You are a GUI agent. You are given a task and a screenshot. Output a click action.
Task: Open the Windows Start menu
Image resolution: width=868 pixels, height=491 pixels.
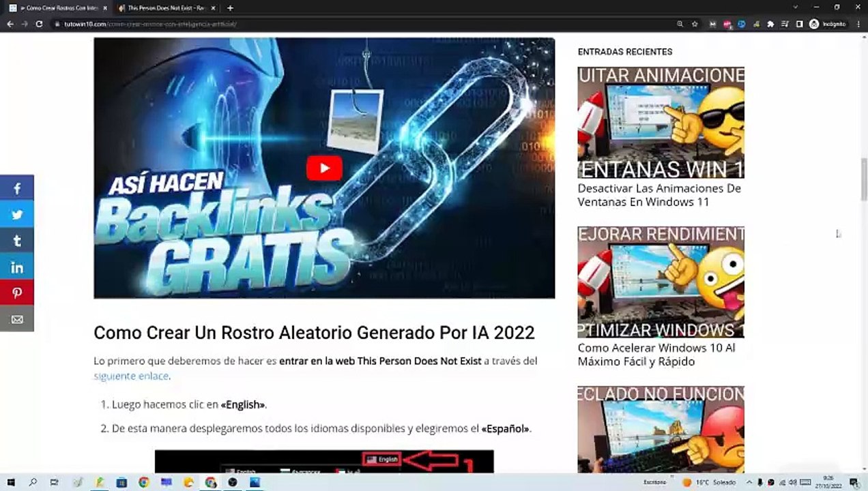click(11, 483)
